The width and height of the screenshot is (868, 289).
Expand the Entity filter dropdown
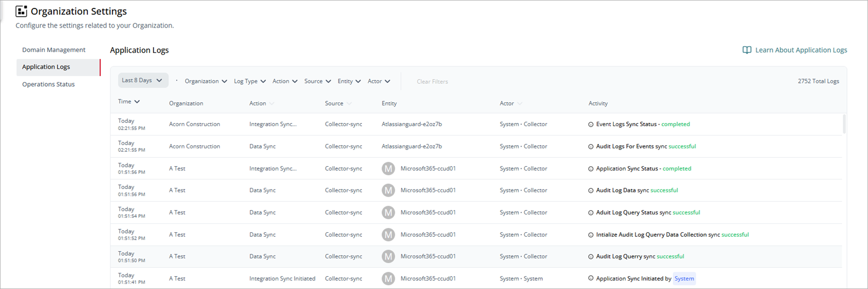(x=349, y=81)
